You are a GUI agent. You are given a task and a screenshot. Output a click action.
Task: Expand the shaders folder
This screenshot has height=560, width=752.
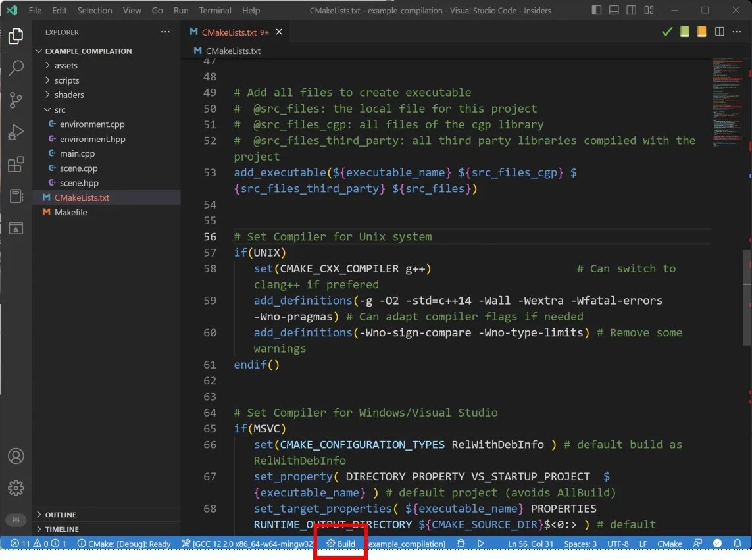tap(69, 95)
